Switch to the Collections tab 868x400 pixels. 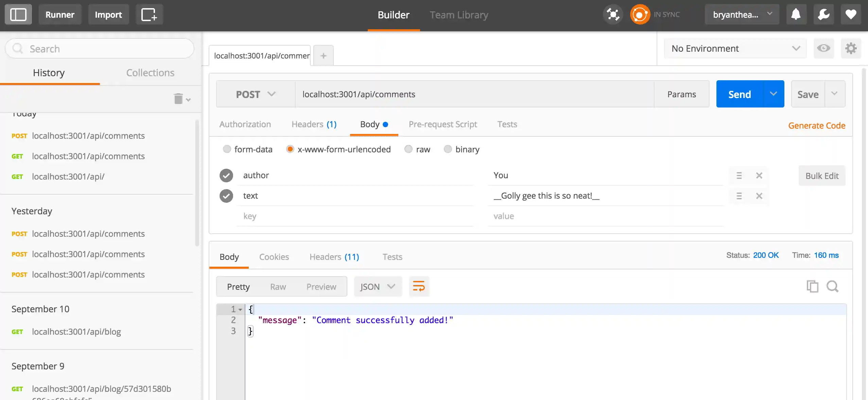pyautogui.click(x=150, y=73)
